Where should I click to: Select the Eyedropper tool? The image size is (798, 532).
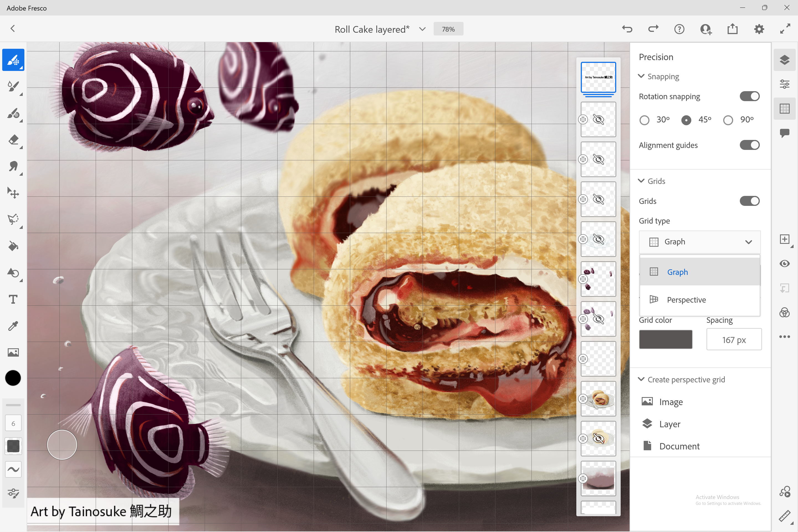tap(13, 326)
